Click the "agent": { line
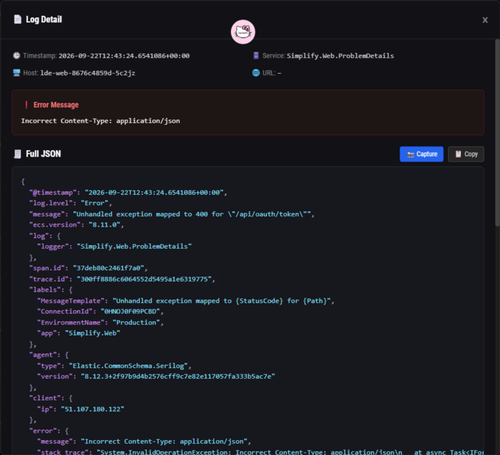The height and width of the screenshot is (455, 500). [49, 355]
